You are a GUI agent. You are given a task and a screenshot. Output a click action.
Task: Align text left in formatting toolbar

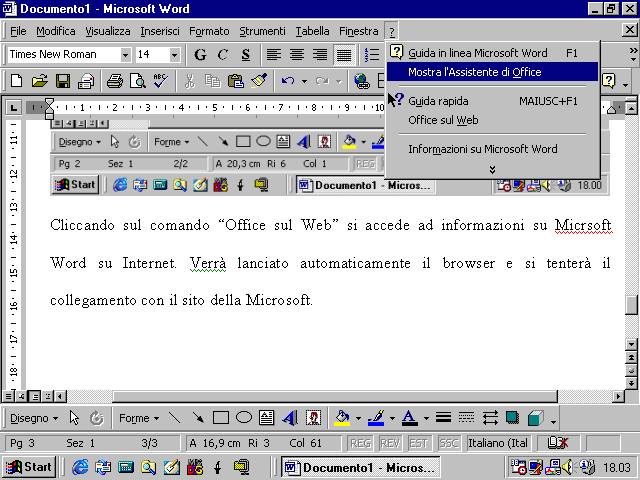click(273, 54)
